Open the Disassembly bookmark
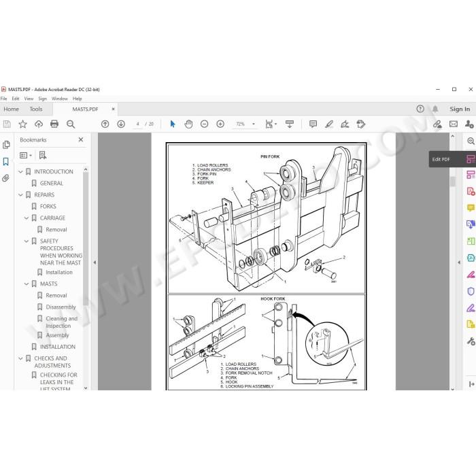Viewport: 476px width, 476px height. [61, 307]
